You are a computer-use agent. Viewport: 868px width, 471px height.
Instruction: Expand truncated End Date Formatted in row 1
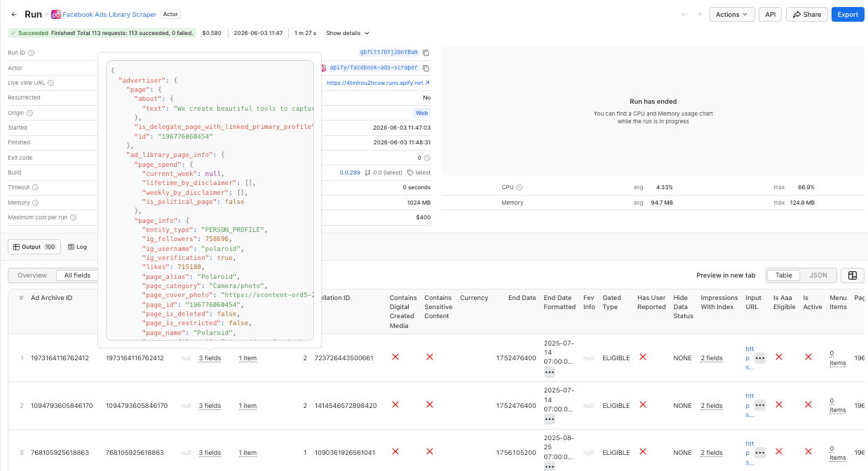(x=550, y=371)
